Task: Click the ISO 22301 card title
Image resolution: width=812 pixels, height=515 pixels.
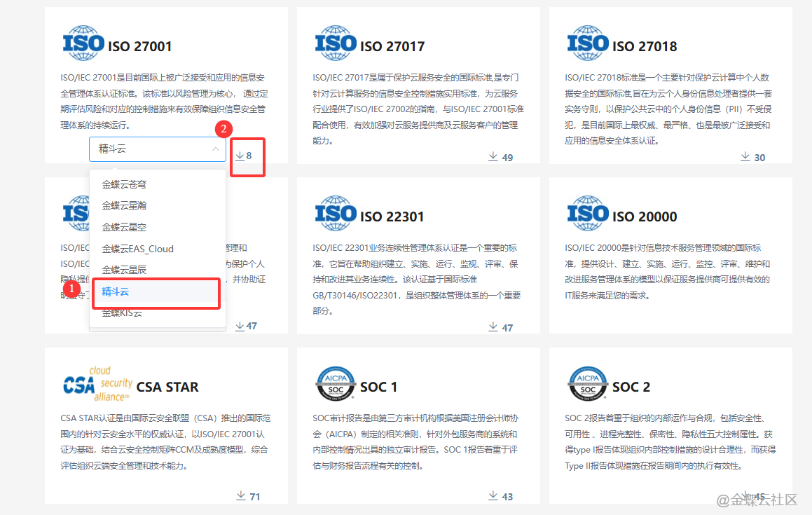Action: tap(392, 217)
